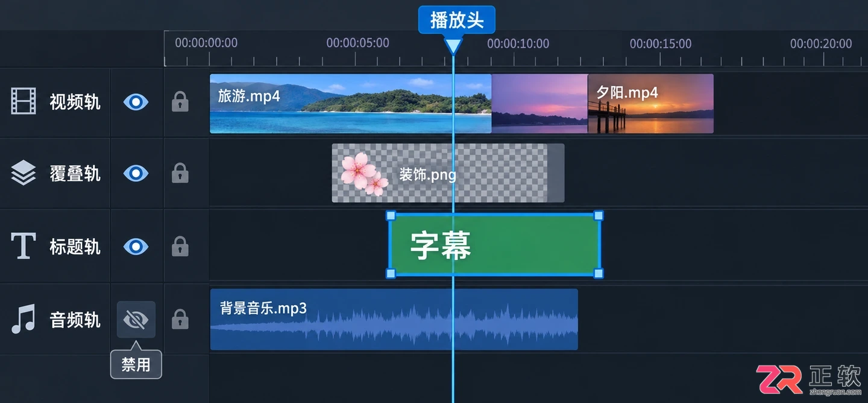Click the transition between 旅游 and 夕阳 clips
Image resolution: width=868 pixels, height=403 pixels.
click(x=539, y=103)
